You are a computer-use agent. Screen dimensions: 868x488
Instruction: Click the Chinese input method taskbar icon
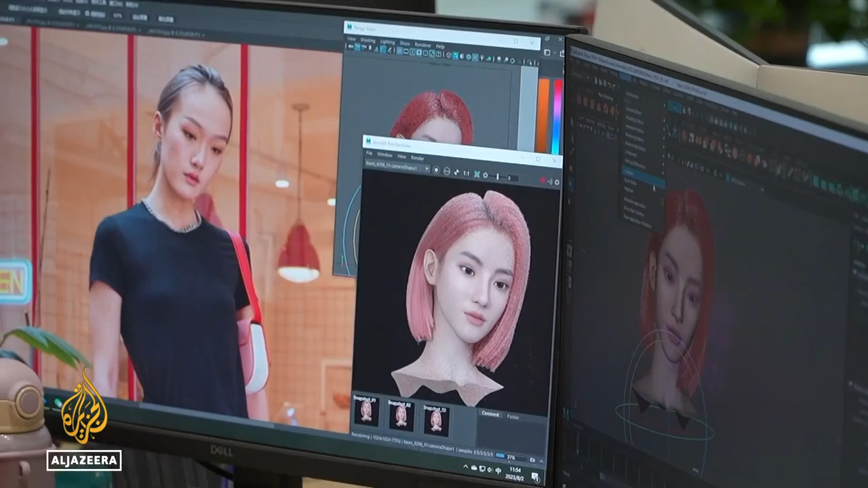[x=499, y=470]
